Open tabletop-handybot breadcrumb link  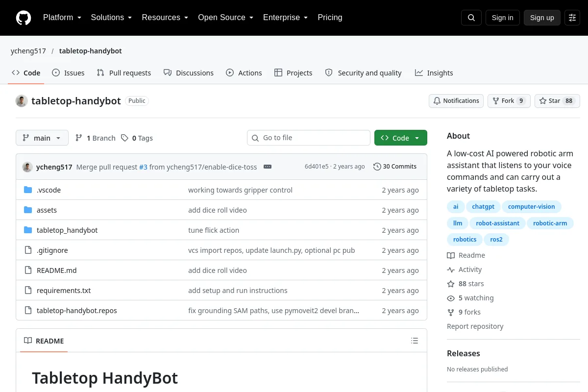coord(91,51)
